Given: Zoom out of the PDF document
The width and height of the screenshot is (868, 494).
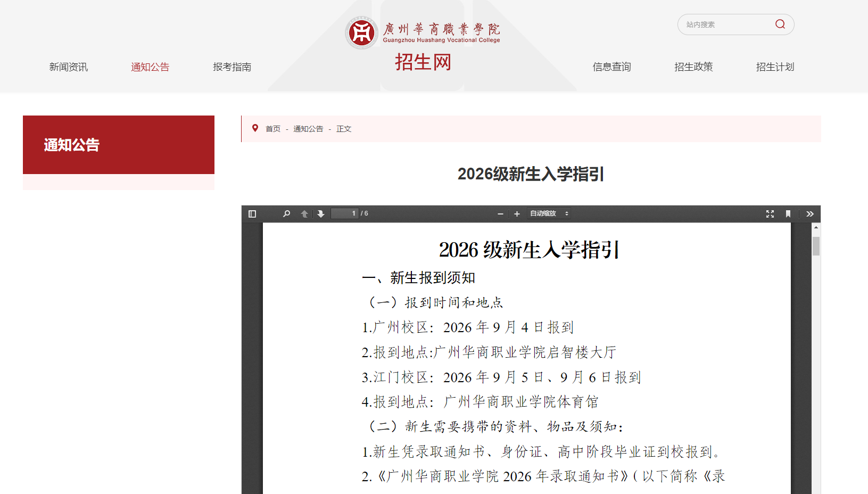Looking at the screenshot, I should point(500,213).
